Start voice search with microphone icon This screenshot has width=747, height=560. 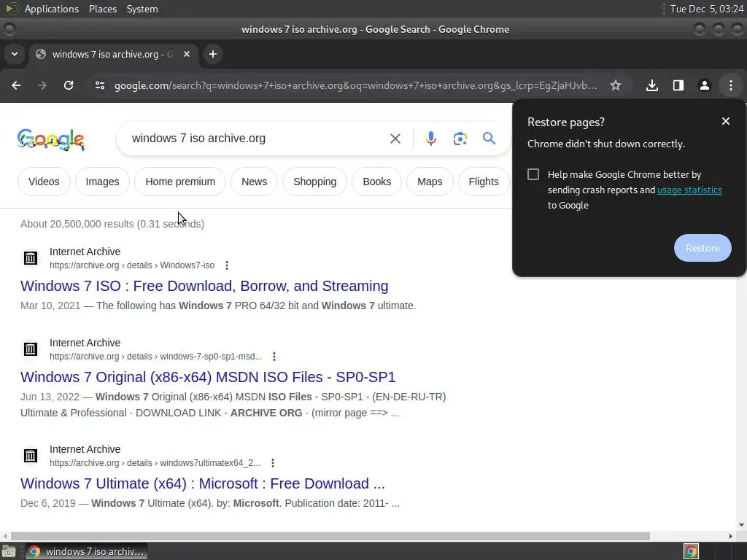click(430, 139)
